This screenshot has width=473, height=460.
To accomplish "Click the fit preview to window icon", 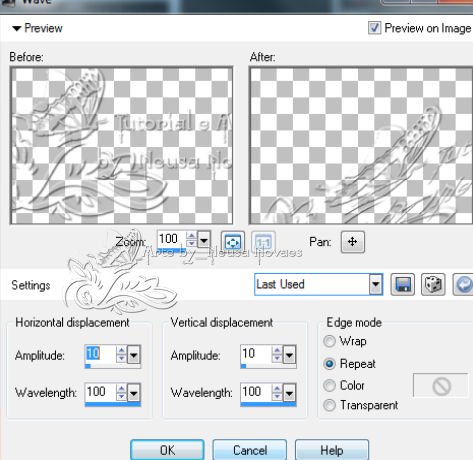I will coord(232,242).
